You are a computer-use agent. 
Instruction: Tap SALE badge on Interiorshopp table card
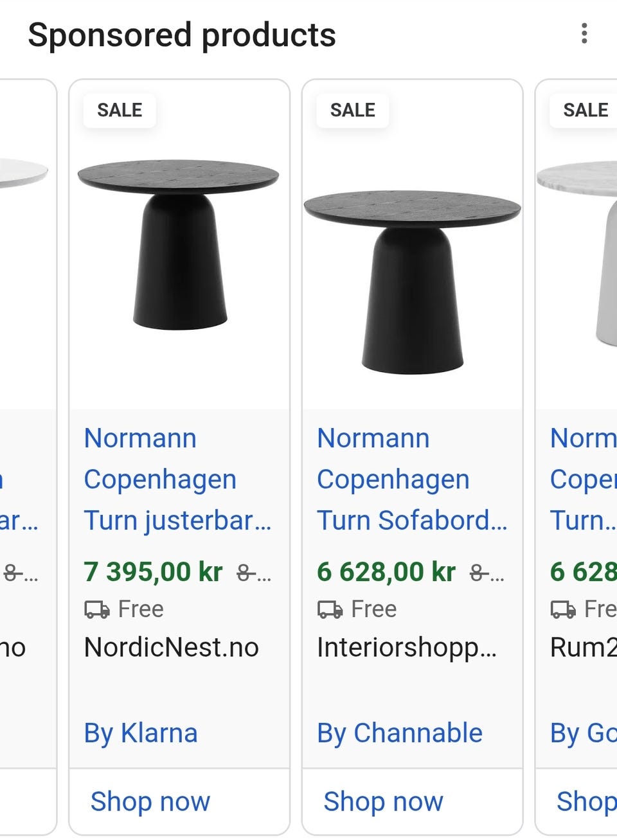point(352,110)
